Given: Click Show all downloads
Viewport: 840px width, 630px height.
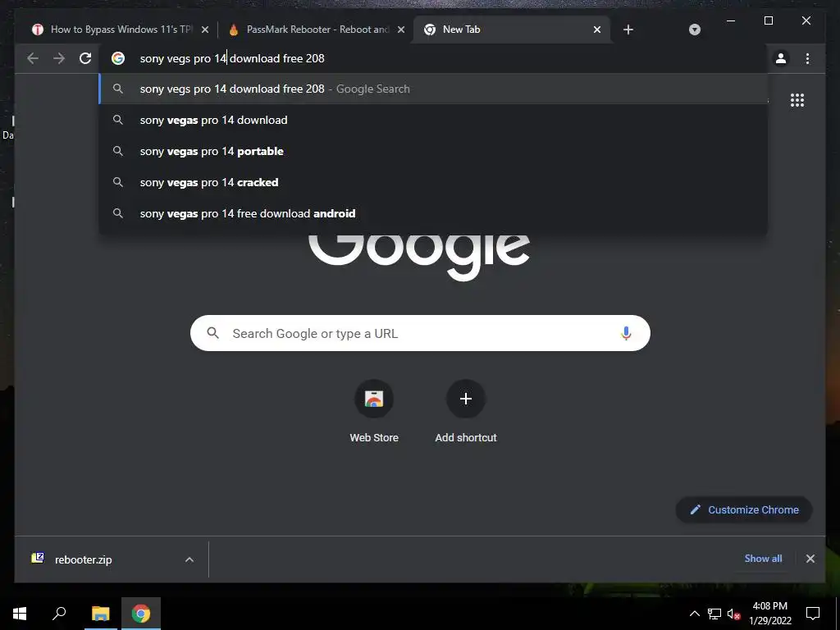Looking at the screenshot, I should (763, 558).
